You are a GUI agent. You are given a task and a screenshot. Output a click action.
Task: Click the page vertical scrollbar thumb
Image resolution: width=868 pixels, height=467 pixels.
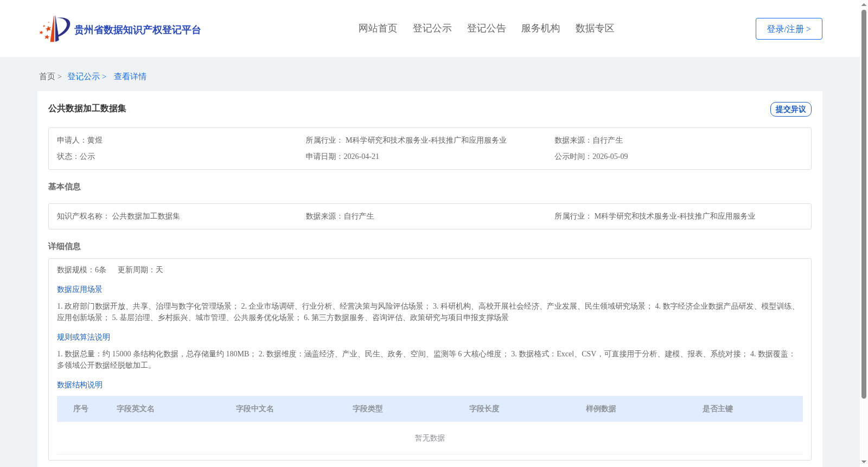point(864,204)
